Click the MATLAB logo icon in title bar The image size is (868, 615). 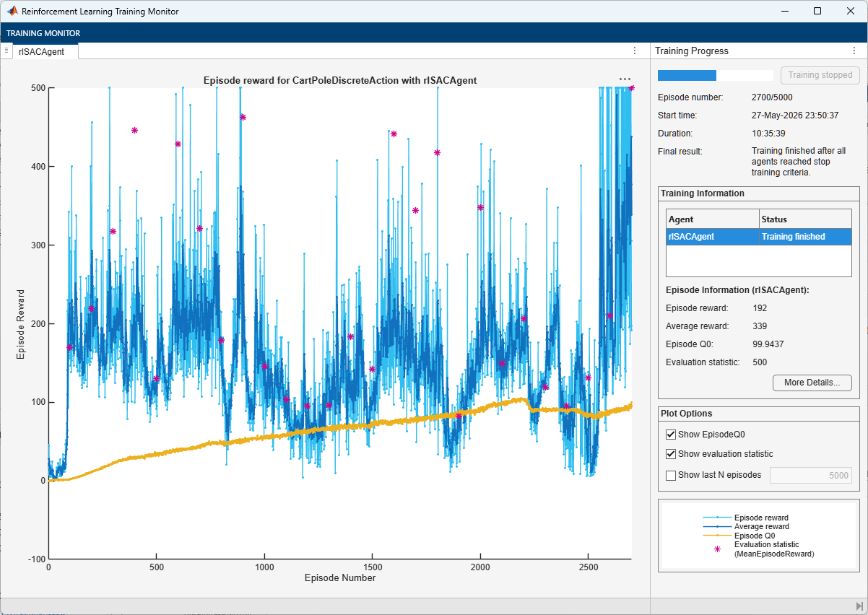click(12, 12)
